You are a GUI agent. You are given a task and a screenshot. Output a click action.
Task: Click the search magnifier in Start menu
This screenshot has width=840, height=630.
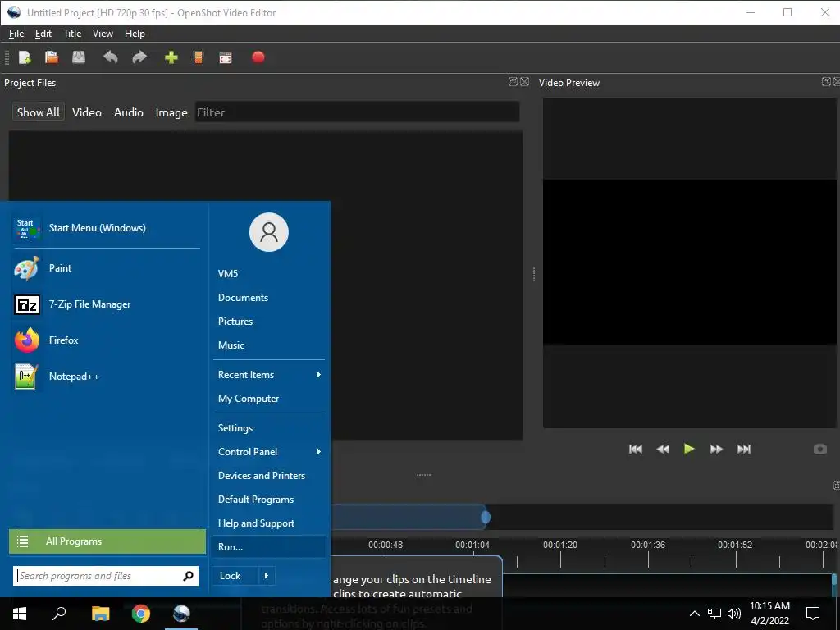[188, 576]
